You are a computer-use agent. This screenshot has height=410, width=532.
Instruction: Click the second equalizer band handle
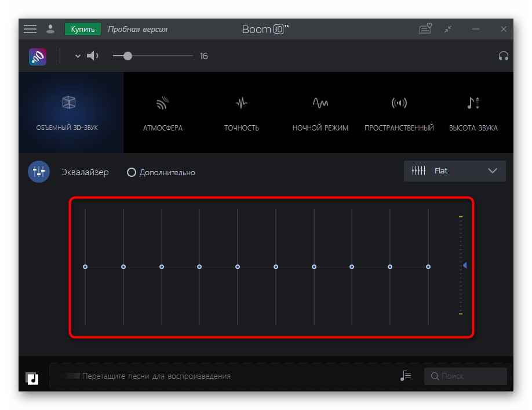123,267
